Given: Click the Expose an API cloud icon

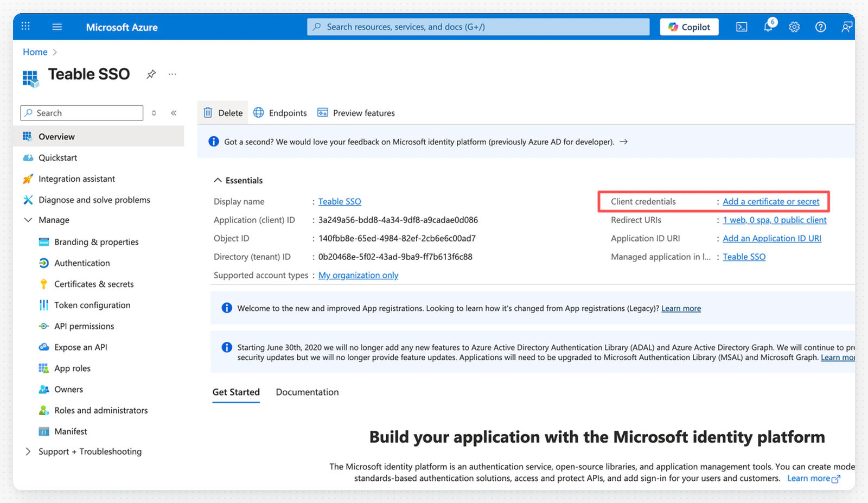Looking at the screenshot, I should pos(44,347).
